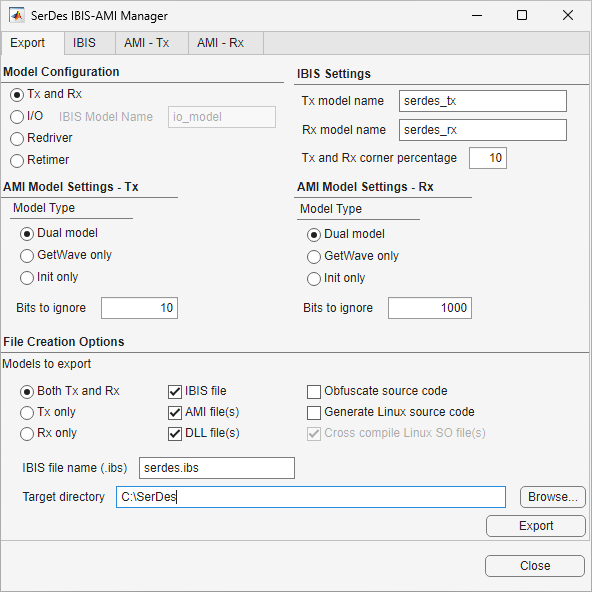Choose Dual model for AMI Tx
Image resolution: width=592 pixels, height=592 pixels.
[27, 234]
